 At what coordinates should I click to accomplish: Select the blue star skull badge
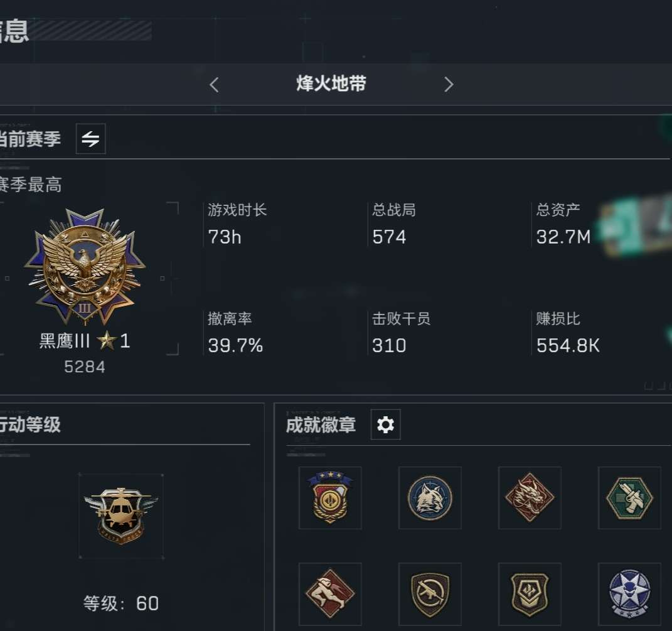(629, 594)
